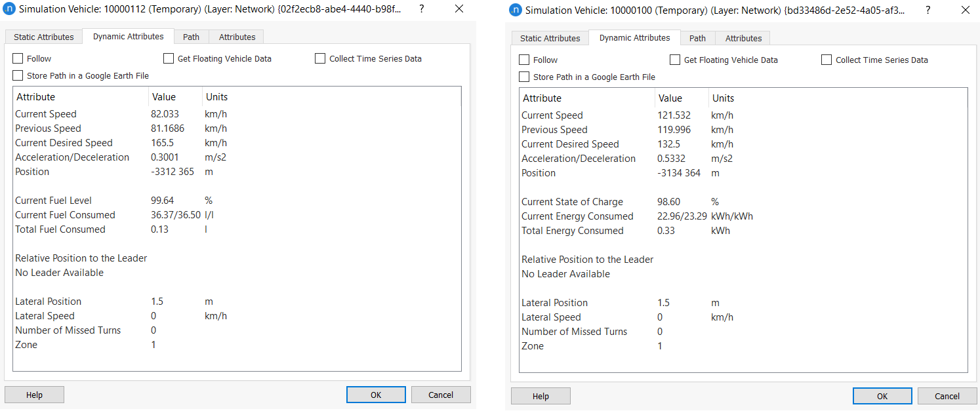This screenshot has height=411, width=980.
Task: Open the Path tab in right dialog
Action: click(697, 39)
